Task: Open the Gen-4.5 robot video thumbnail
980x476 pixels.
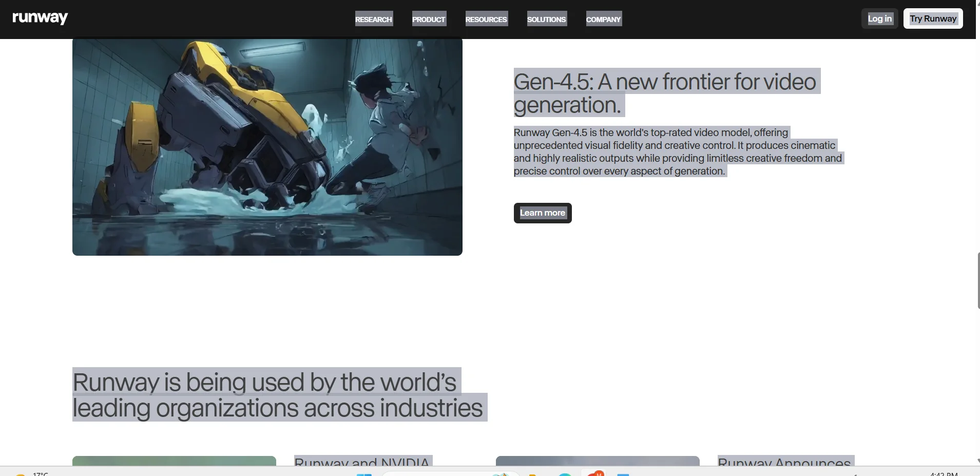Action: pos(267,147)
